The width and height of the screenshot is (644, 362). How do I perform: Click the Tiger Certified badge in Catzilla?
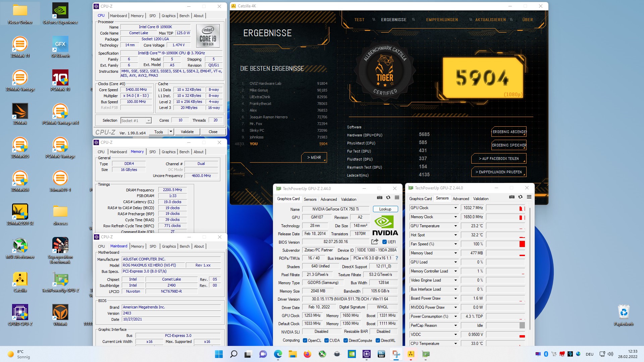point(385,71)
